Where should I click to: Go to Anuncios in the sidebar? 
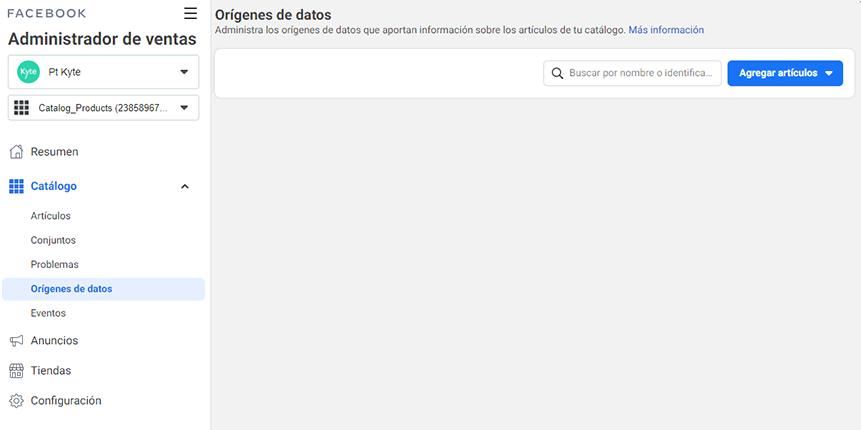(x=54, y=340)
